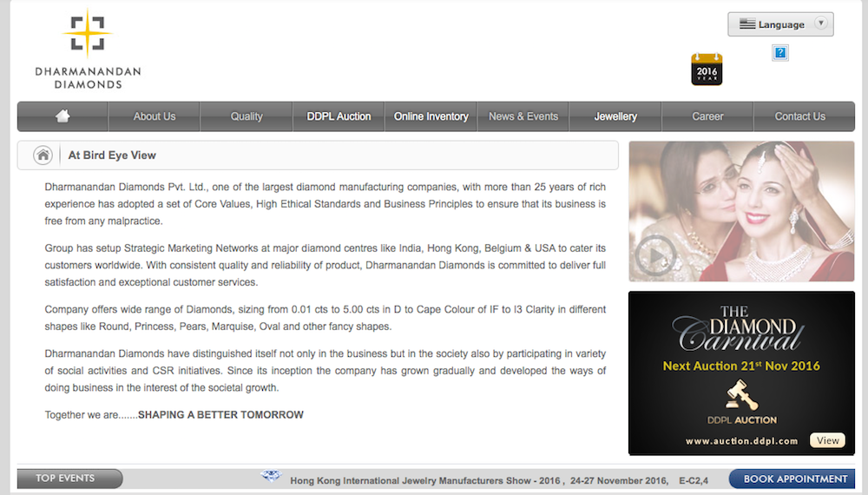Click the flag icon in Language selector

747,23
